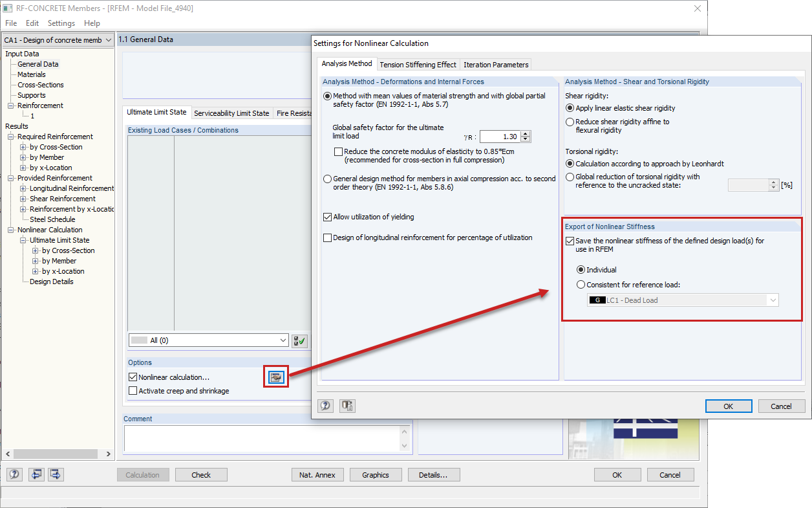The width and height of the screenshot is (812, 508).
Task: Close the RF-CONCRETE Members window
Action: pos(698,8)
